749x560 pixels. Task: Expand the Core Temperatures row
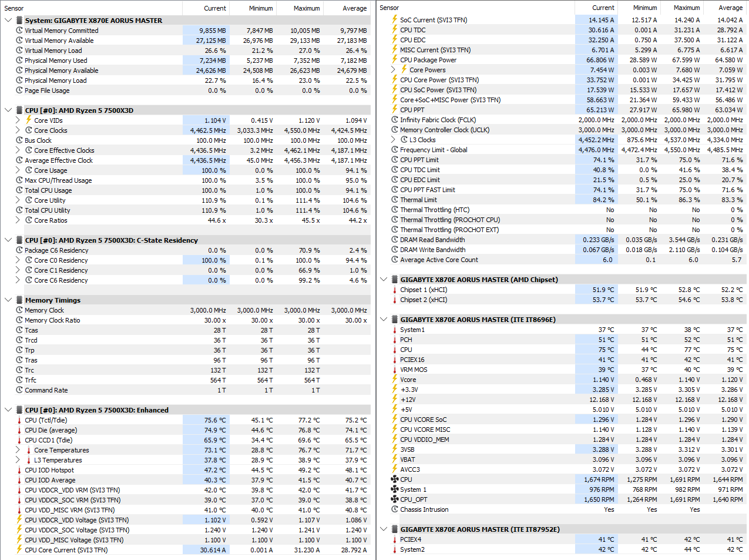click(18, 450)
